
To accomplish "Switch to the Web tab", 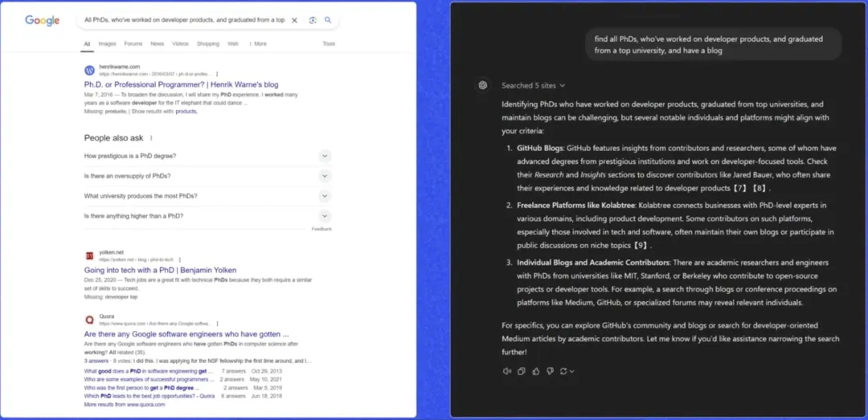I will [233, 43].
